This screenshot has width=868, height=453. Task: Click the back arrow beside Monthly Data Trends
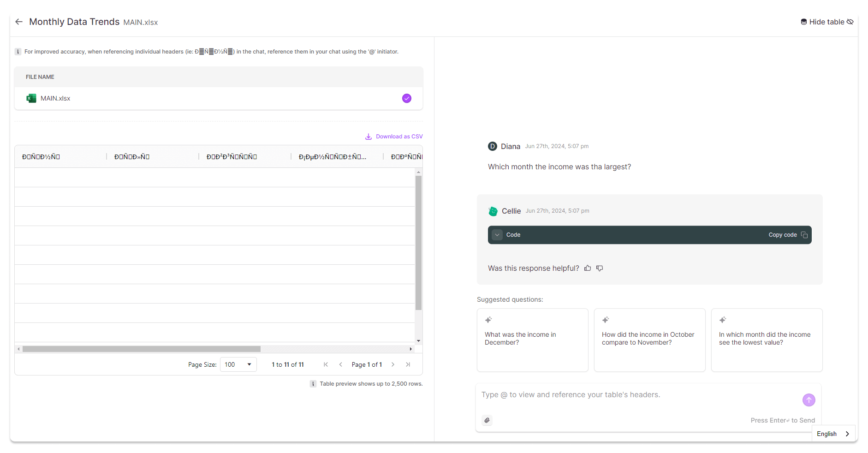[x=19, y=22]
